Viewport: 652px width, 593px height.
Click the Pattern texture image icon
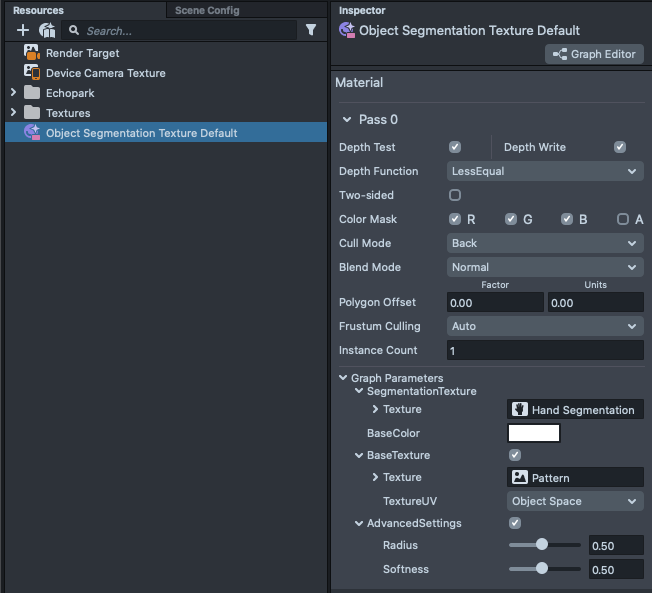coord(519,478)
